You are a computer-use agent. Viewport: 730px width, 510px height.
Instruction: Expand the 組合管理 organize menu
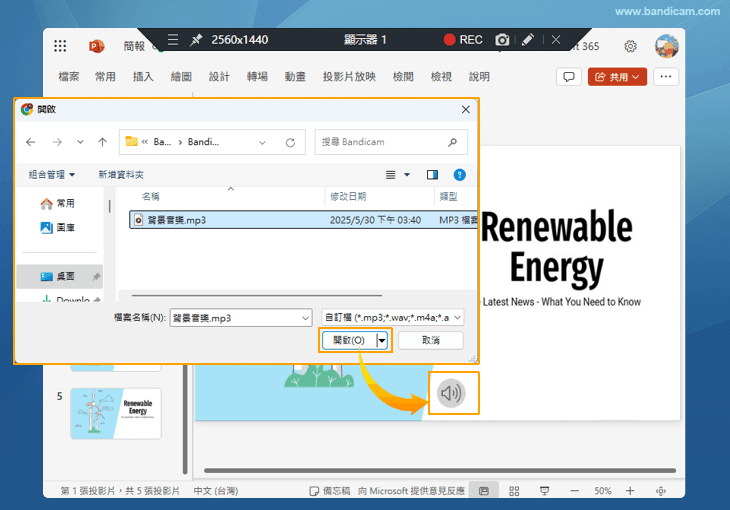[52, 174]
